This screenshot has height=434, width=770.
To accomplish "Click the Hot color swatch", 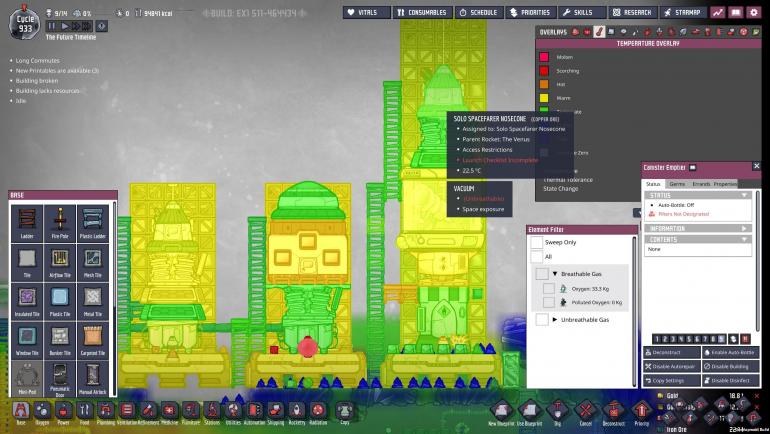I will coord(544,84).
